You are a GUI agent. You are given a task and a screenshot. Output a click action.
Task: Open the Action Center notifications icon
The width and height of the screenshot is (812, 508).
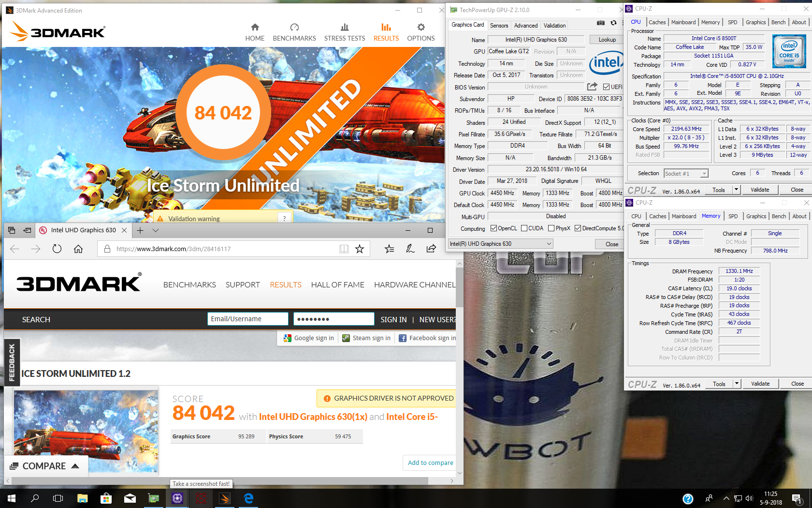point(797,498)
